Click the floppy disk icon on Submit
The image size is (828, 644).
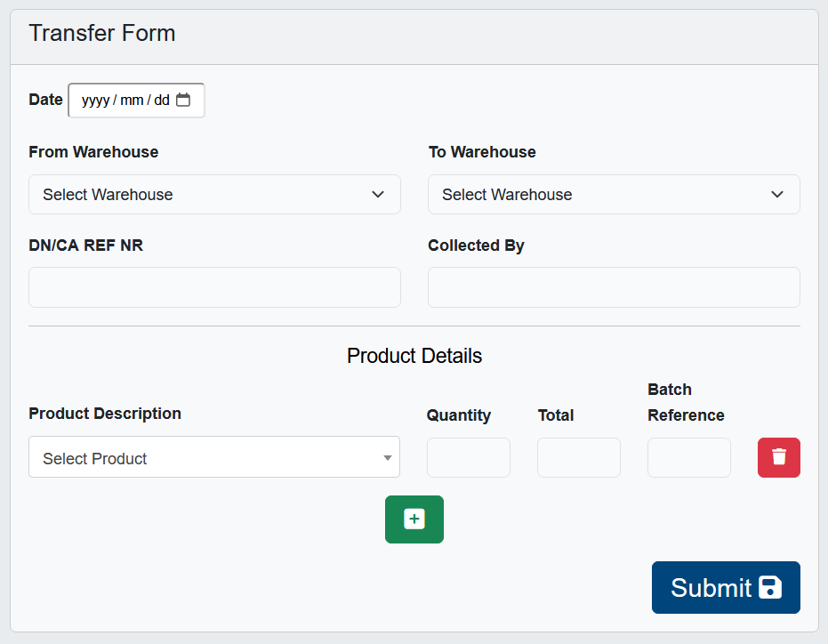770,588
